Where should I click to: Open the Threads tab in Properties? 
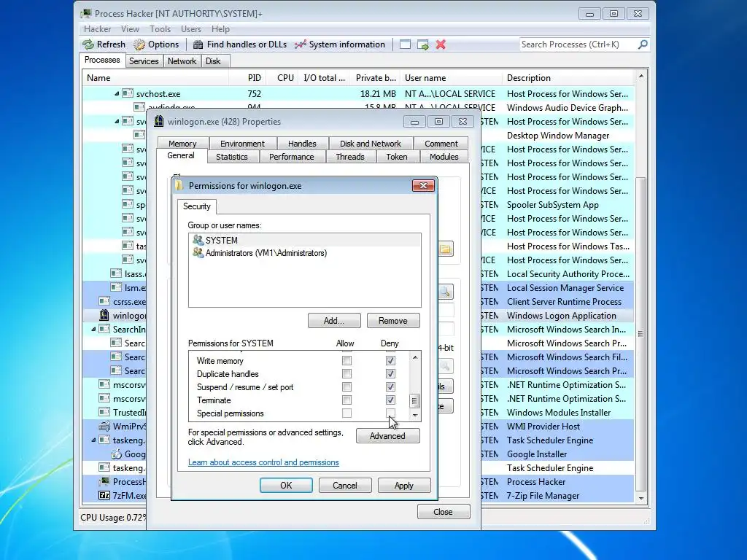[349, 157]
